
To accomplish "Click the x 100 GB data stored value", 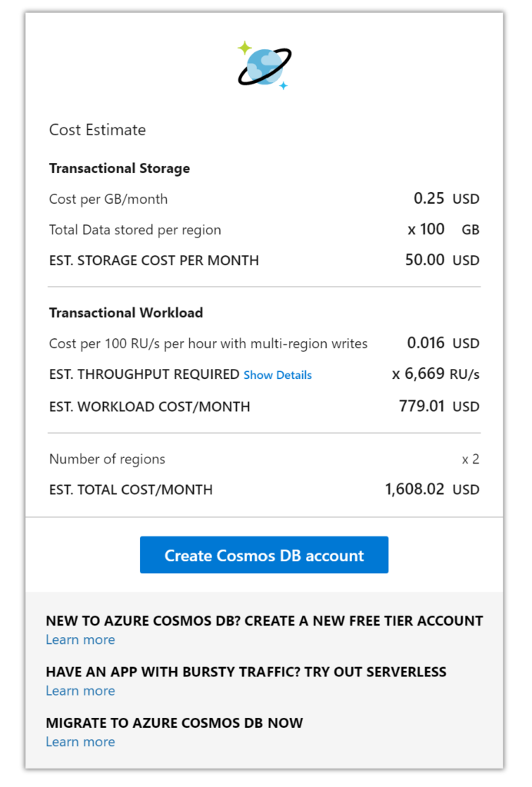I will point(443,230).
